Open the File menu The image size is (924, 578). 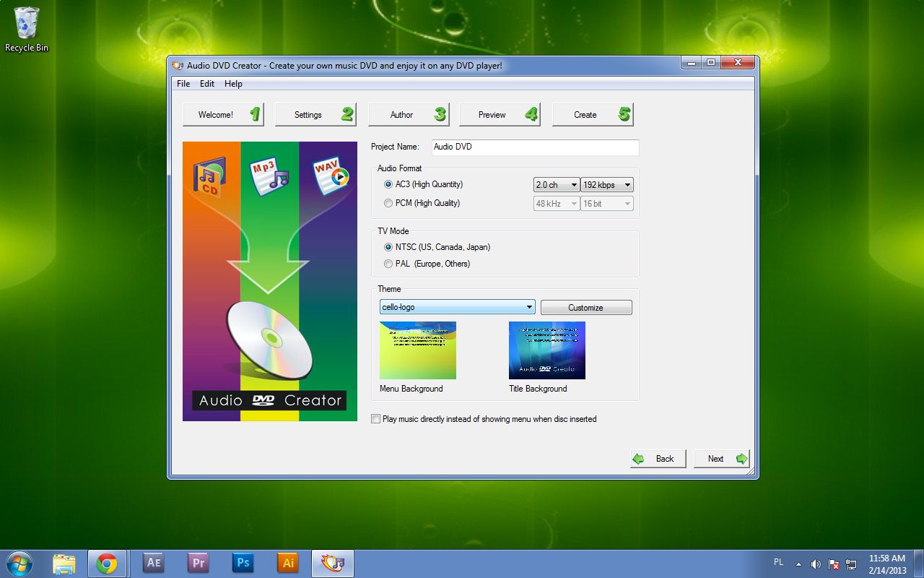tap(183, 84)
